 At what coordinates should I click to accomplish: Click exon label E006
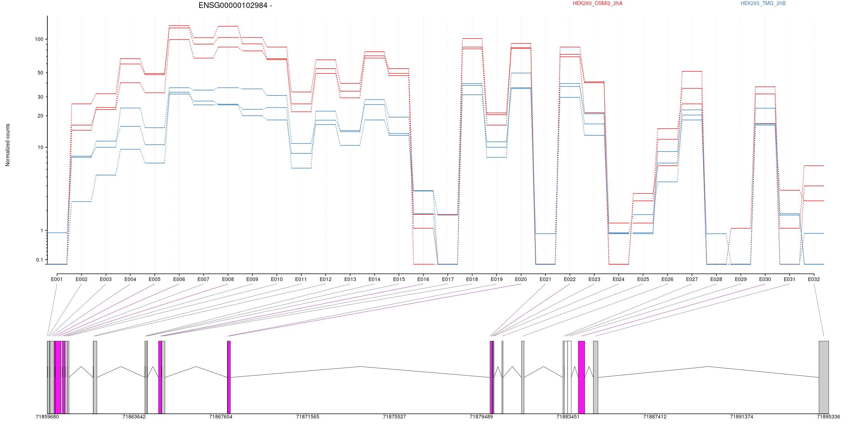click(x=179, y=279)
